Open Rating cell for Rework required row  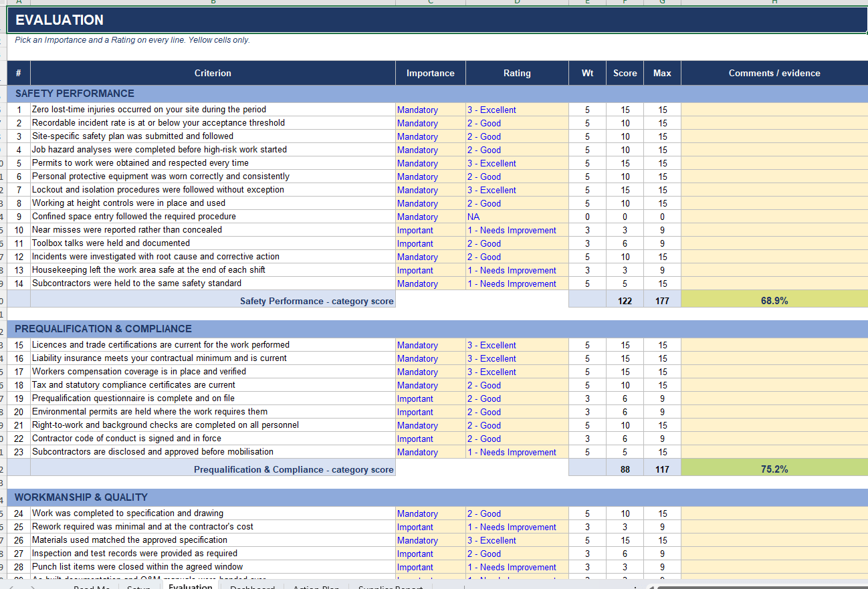pos(517,527)
